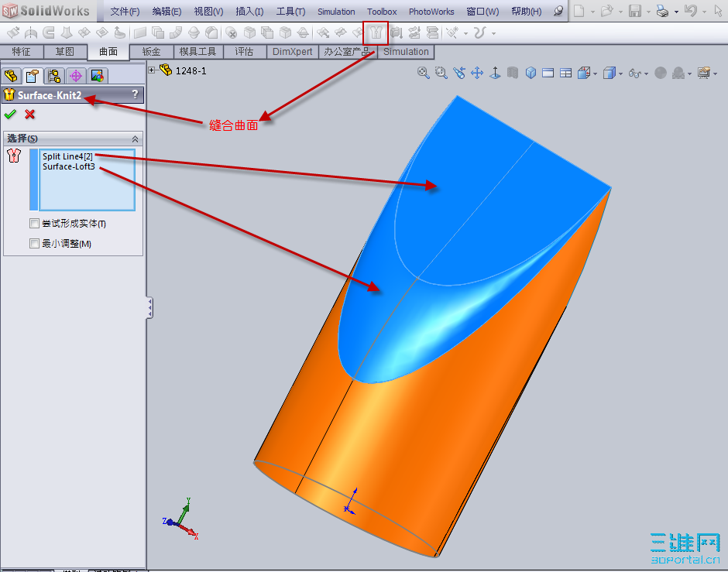Image resolution: width=728 pixels, height=572 pixels.
Task: Open the 工具(T) menu
Action: coord(290,12)
